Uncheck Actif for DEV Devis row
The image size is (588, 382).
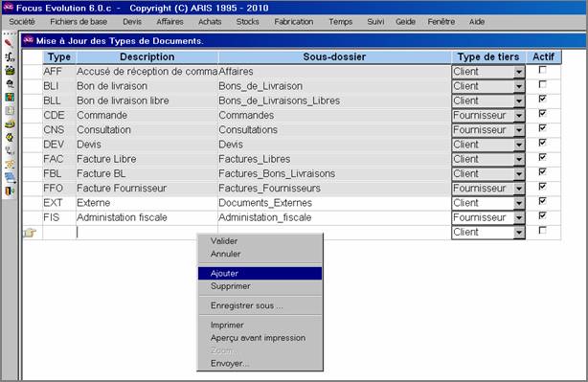click(542, 143)
